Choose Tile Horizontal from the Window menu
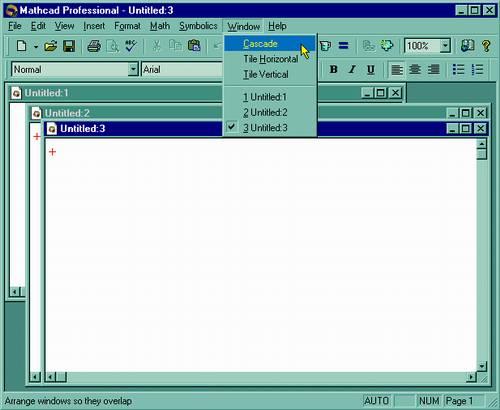Image resolution: width=500 pixels, height=410 pixels. [269, 59]
